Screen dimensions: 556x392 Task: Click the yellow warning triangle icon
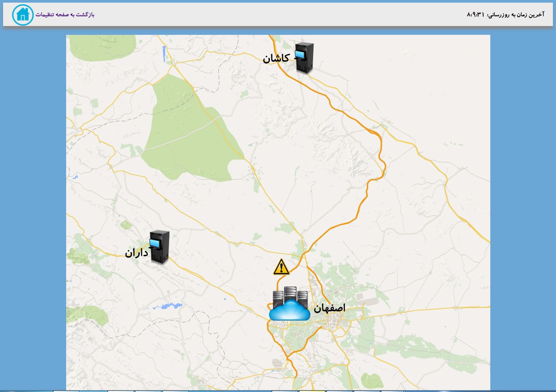[x=281, y=267]
